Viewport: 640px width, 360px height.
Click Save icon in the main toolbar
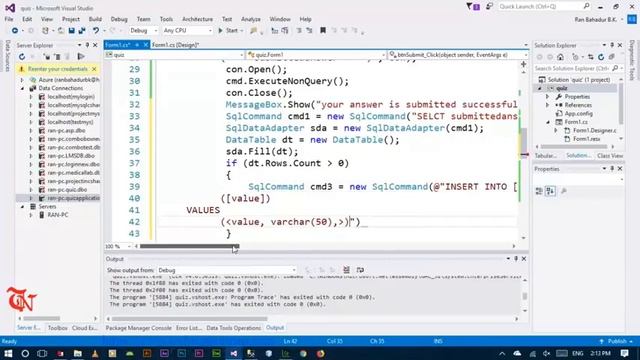[71, 31]
